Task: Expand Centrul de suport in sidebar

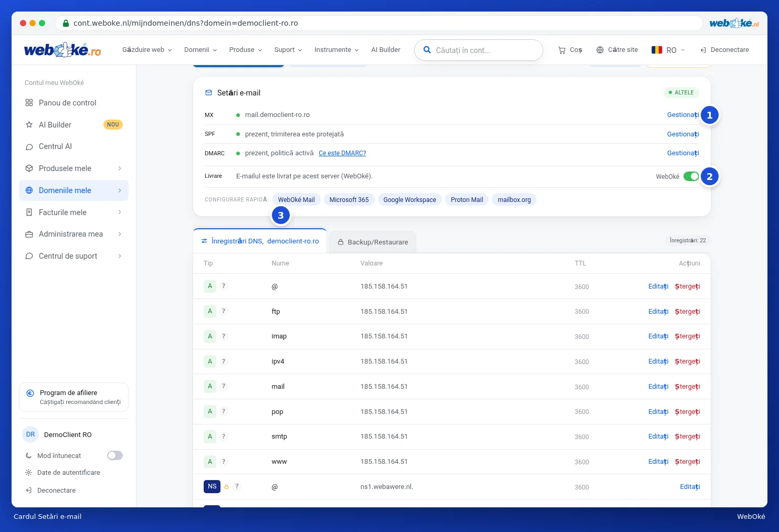Action: (73, 256)
